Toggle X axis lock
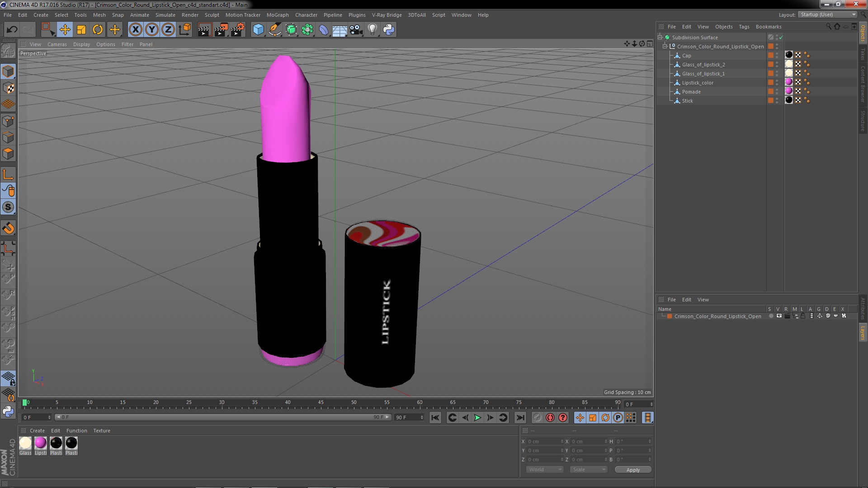Image resolution: width=868 pixels, height=488 pixels. coord(135,30)
